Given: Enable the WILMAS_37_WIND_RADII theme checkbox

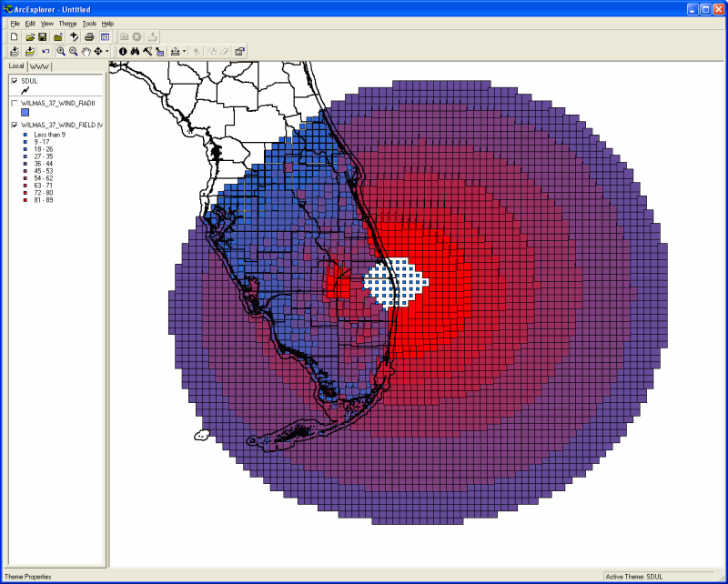Looking at the screenshot, I should [15, 103].
